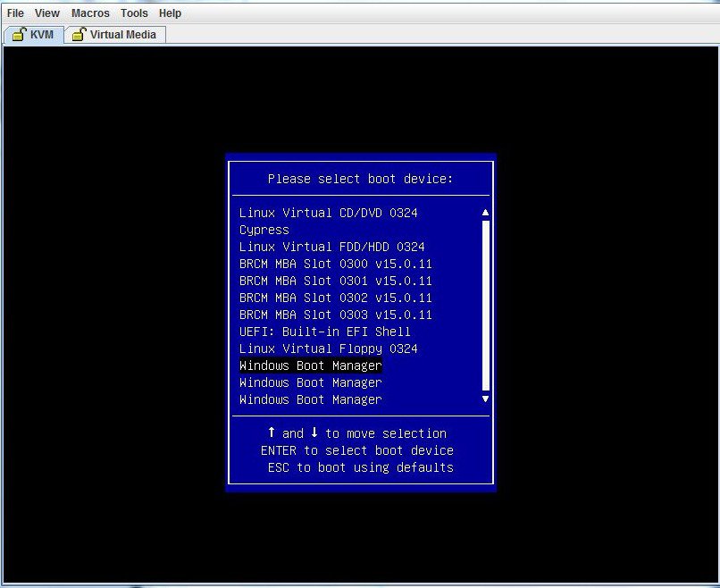
Task: Switch to the KVM tab
Action: click(33, 35)
